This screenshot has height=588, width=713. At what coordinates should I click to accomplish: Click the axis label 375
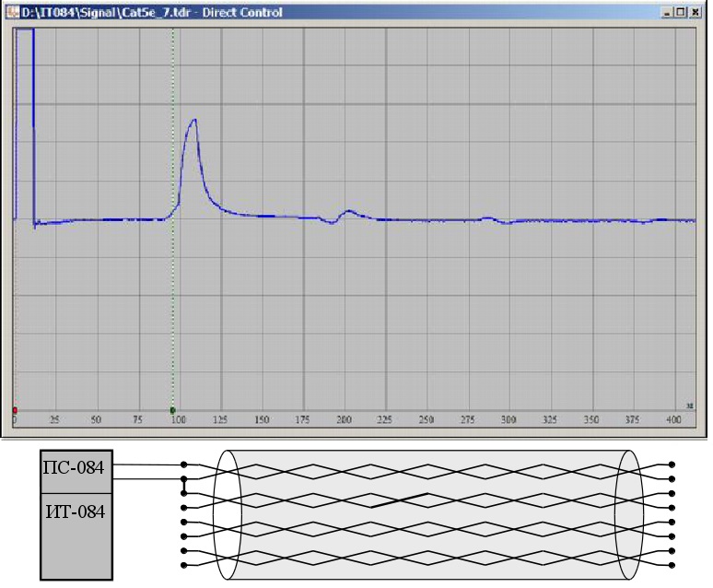pyautogui.click(x=632, y=419)
